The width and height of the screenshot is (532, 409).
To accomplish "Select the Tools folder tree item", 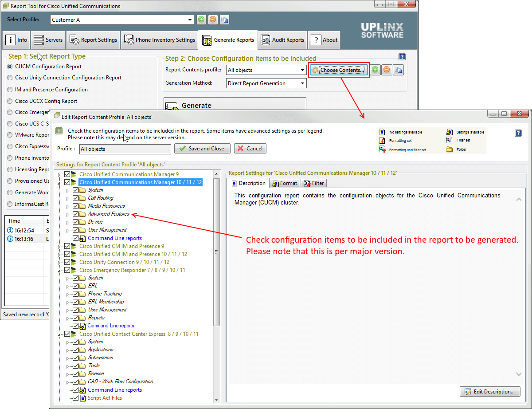I will click(94, 366).
